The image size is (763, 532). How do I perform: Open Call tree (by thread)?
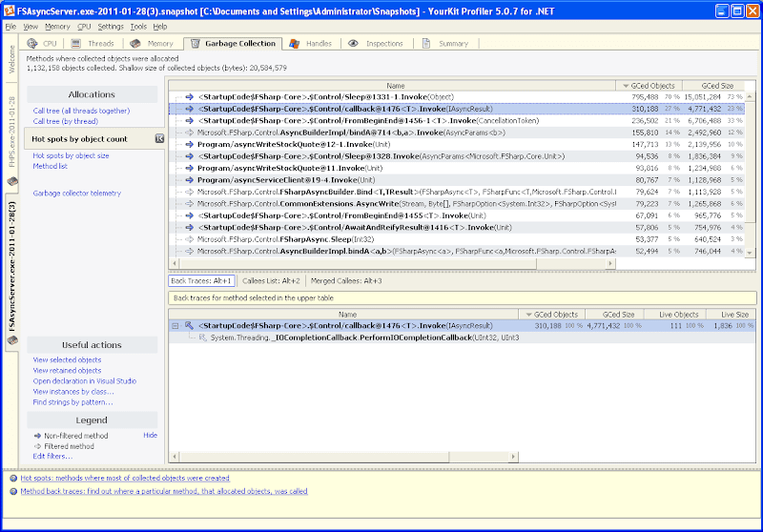click(65, 122)
